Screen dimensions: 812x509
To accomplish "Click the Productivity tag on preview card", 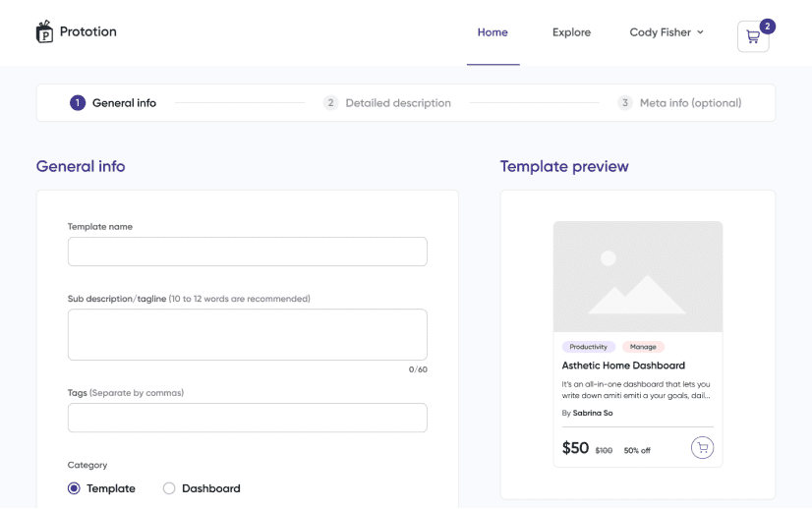I will 589,347.
